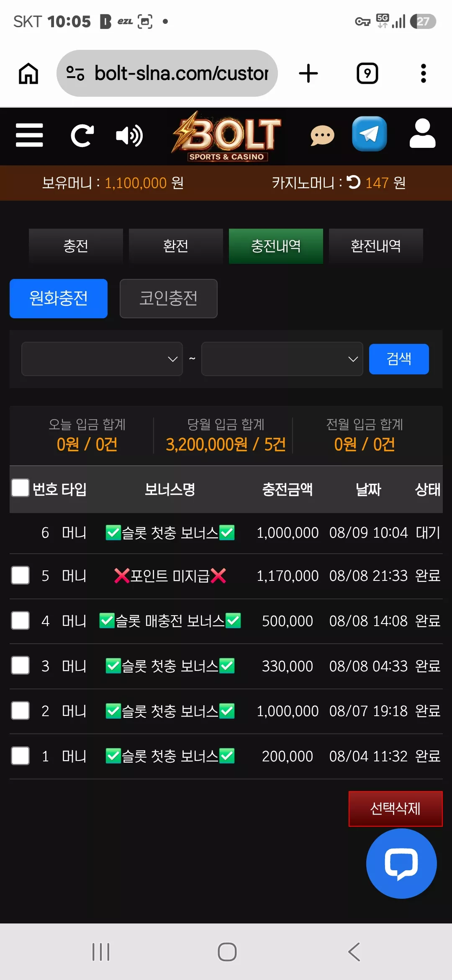Open the yellow chat bubble messages
The height and width of the screenshot is (980, 452).
point(322,136)
